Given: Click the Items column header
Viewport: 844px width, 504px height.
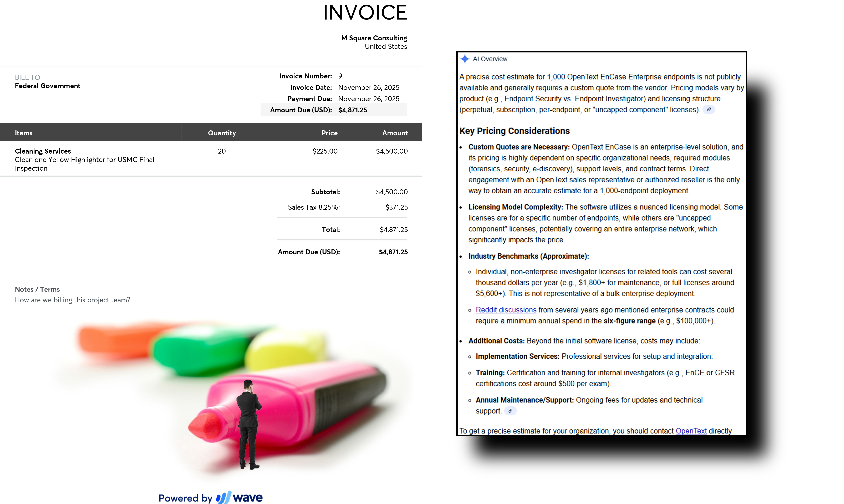Looking at the screenshot, I should coord(24,133).
